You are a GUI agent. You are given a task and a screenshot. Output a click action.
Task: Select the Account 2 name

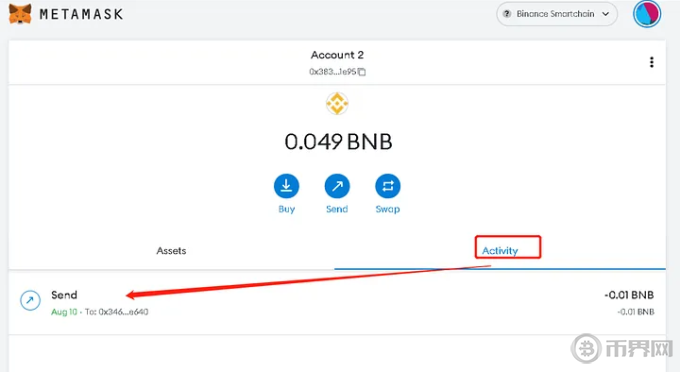click(337, 55)
